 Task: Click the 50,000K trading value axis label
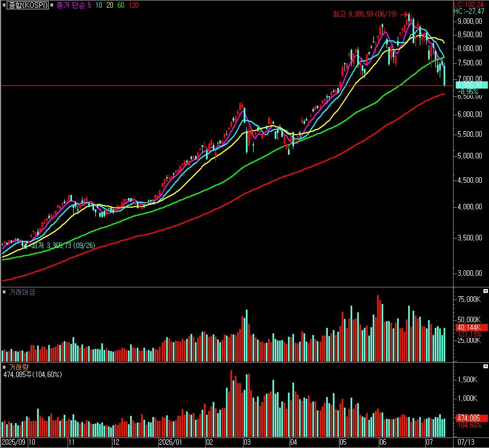469,320
